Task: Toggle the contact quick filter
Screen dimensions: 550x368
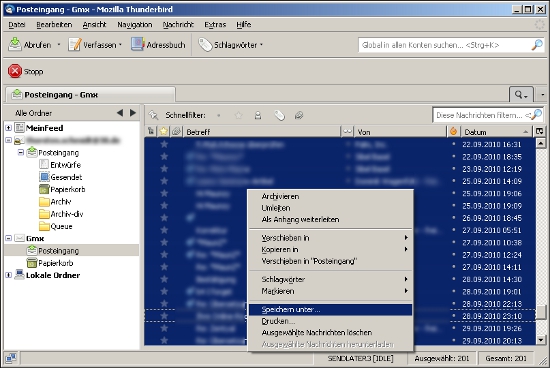Action: [258, 115]
